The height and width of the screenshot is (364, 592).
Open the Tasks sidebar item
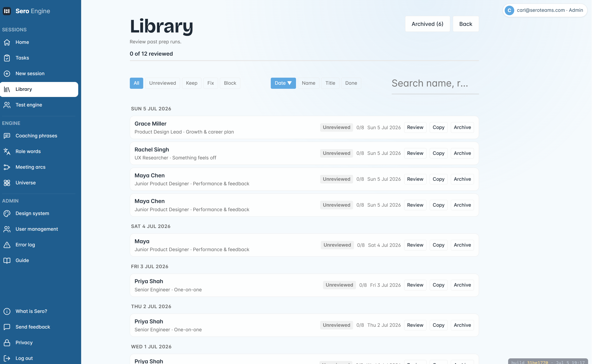click(x=39, y=58)
